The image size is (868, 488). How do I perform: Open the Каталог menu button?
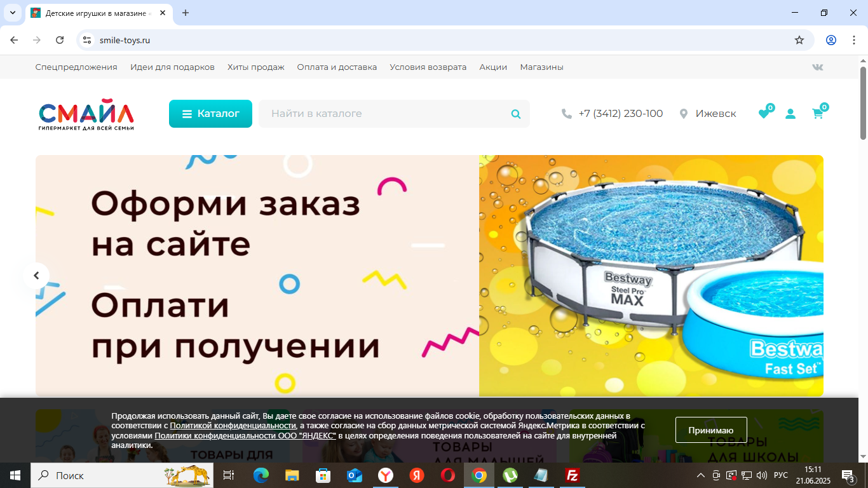pyautogui.click(x=210, y=113)
